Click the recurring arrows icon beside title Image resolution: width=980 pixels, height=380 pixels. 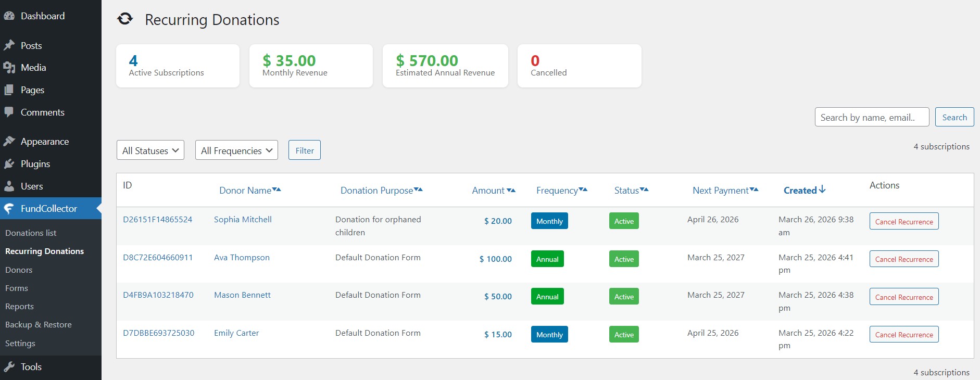tap(125, 19)
